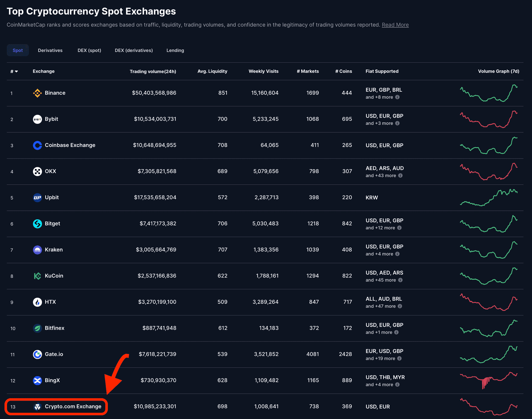Screen dimensions: 532x419
Task: Open info icon beside Bybit's +3 more
Action: pos(397,123)
